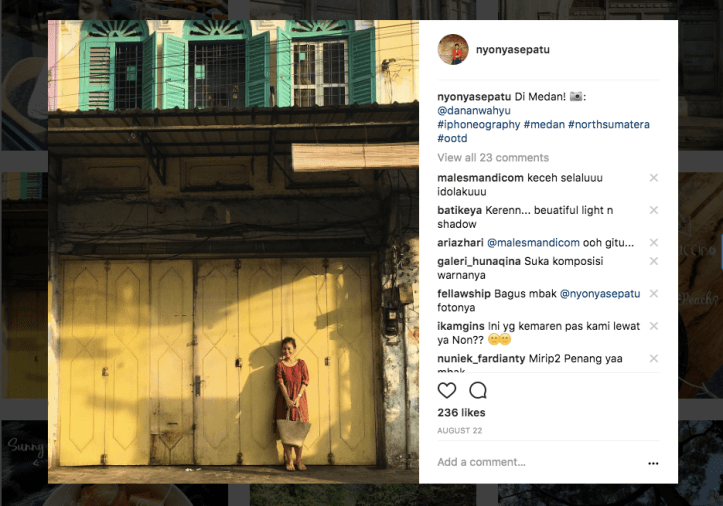Open the @malesmandicom mention in ariazhari's comment
723x506 pixels.
tap(533, 243)
